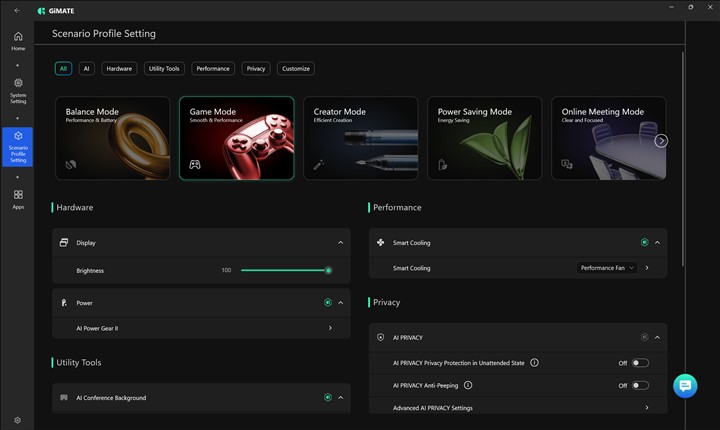Select the Hardware filter tab
This screenshot has height=430, width=720.
[x=119, y=69]
